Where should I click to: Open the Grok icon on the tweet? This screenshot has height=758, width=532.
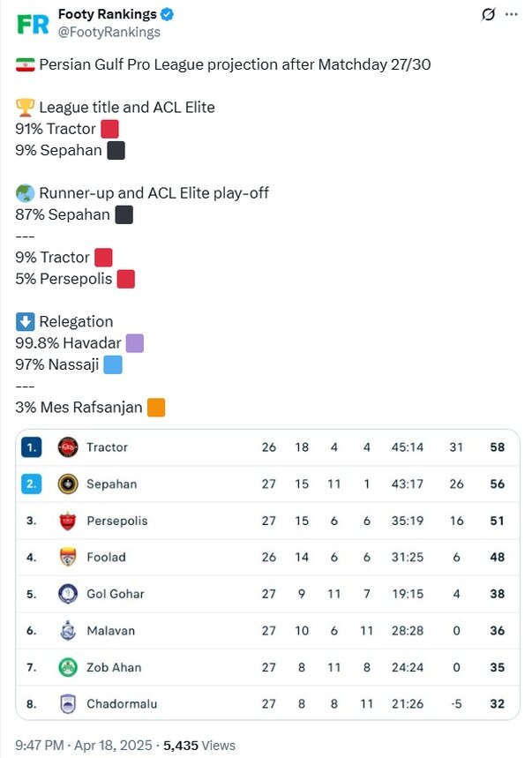[x=487, y=15]
